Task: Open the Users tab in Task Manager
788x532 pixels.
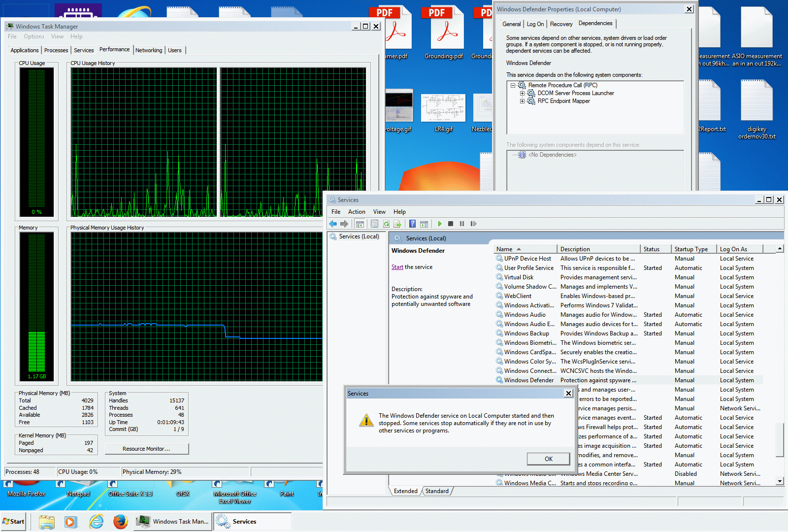Action: click(175, 50)
